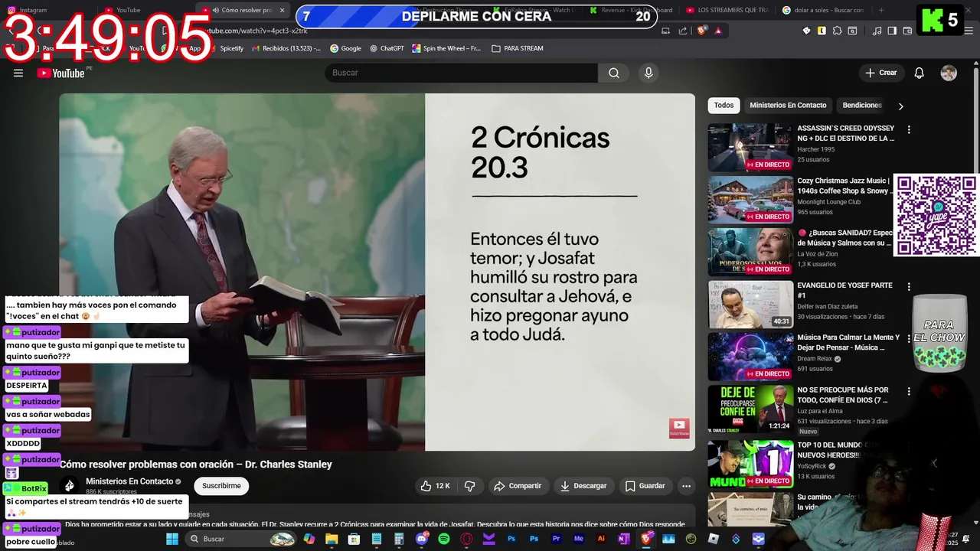
Task: Switch to Revenue - Kick Dashboard tab
Action: pyautogui.click(x=631, y=10)
